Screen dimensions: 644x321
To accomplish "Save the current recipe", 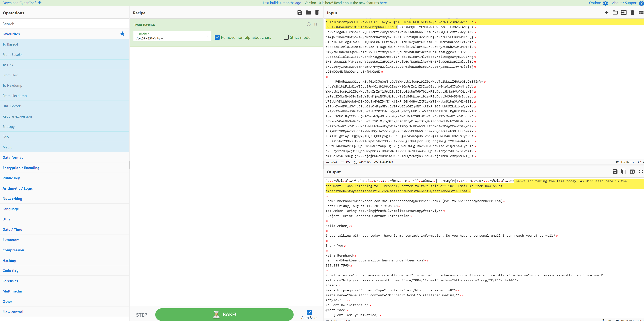I will click(299, 13).
